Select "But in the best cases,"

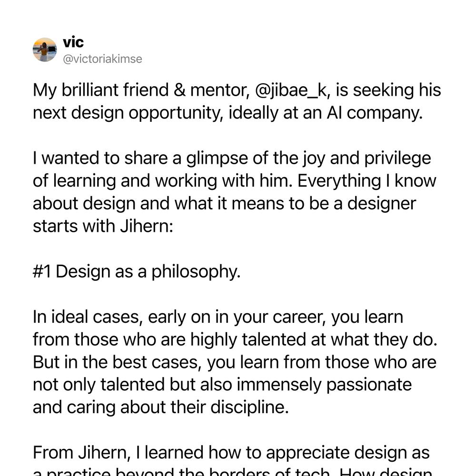click(x=117, y=362)
